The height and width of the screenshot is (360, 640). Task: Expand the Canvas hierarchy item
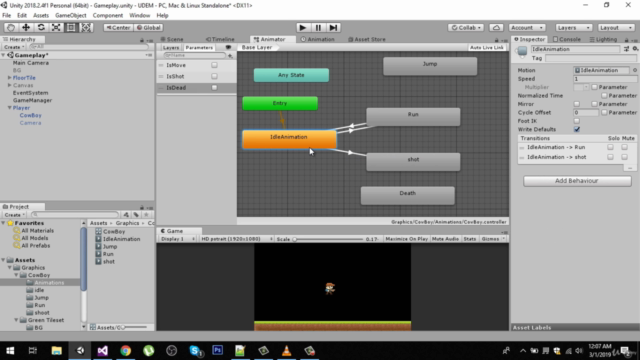pos(9,85)
